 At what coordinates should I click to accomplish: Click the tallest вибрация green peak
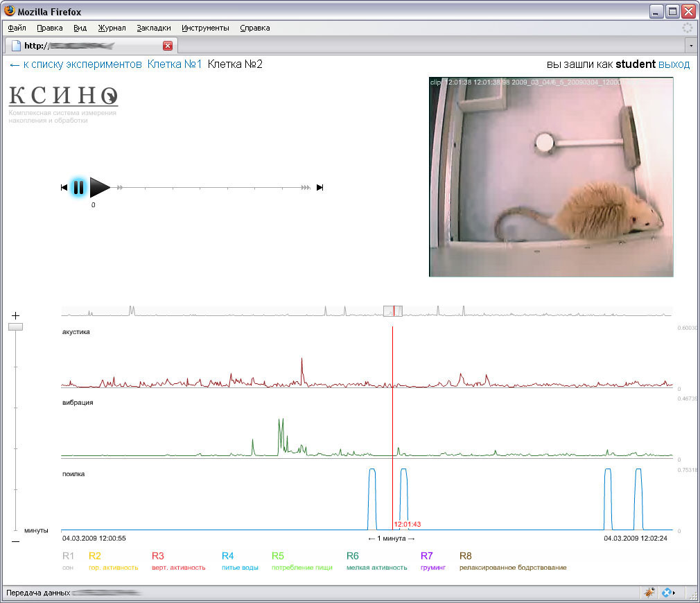[281, 437]
